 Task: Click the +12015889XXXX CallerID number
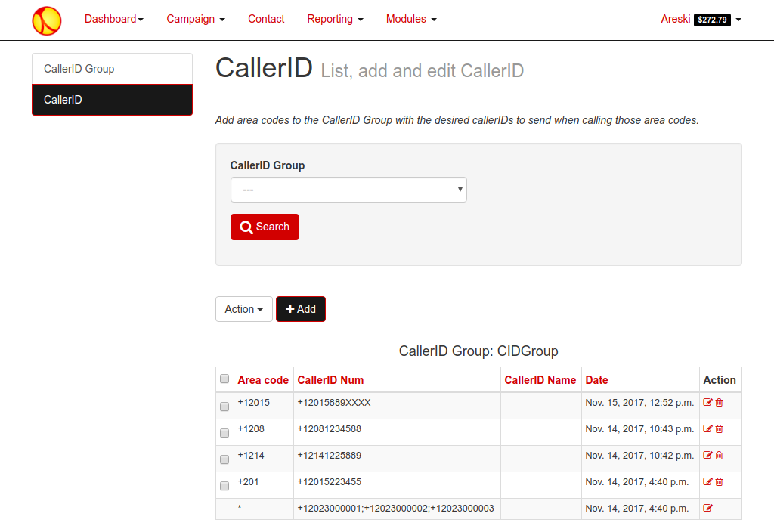click(333, 402)
